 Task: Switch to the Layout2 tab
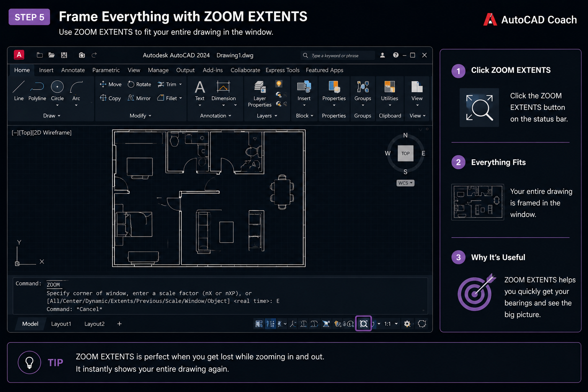coord(95,324)
